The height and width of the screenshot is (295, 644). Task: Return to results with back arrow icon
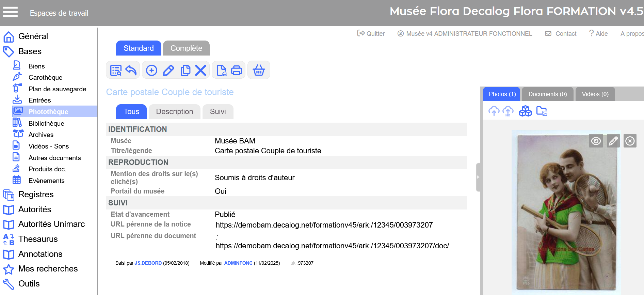[x=131, y=71]
